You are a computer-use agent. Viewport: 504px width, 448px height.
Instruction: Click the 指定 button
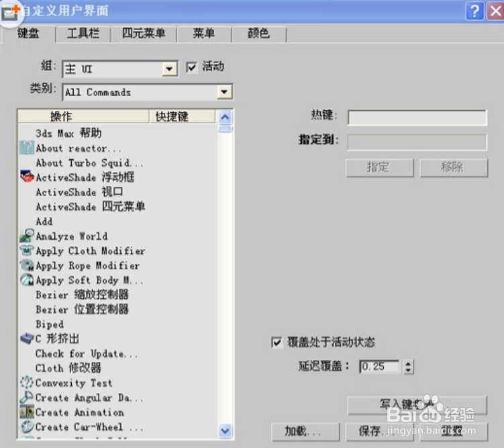380,167
